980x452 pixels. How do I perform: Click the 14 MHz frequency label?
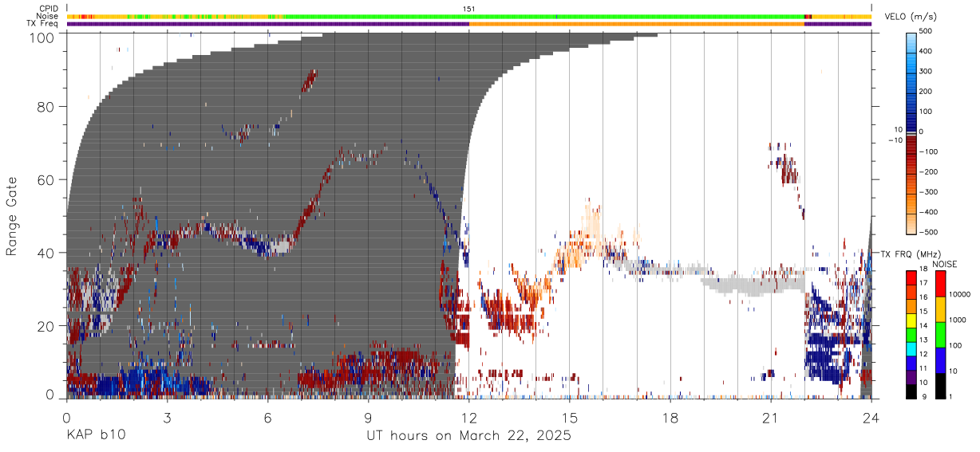click(x=923, y=326)
